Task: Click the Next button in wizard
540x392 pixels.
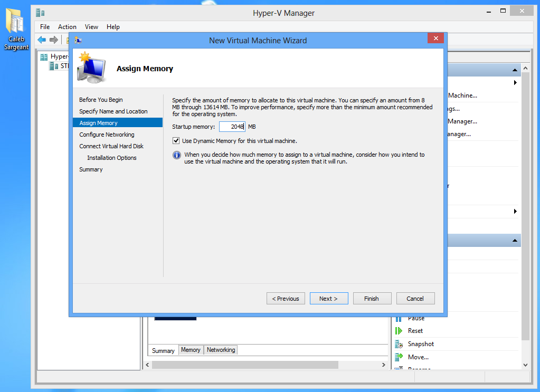Action: pos(329,299)
